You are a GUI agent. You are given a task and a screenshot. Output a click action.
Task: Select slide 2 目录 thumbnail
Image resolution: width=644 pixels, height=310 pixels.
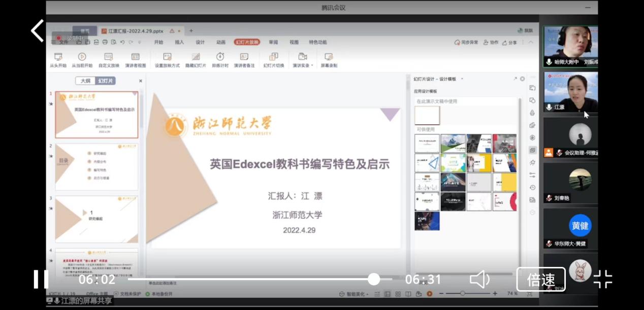(x=96, y=166)
